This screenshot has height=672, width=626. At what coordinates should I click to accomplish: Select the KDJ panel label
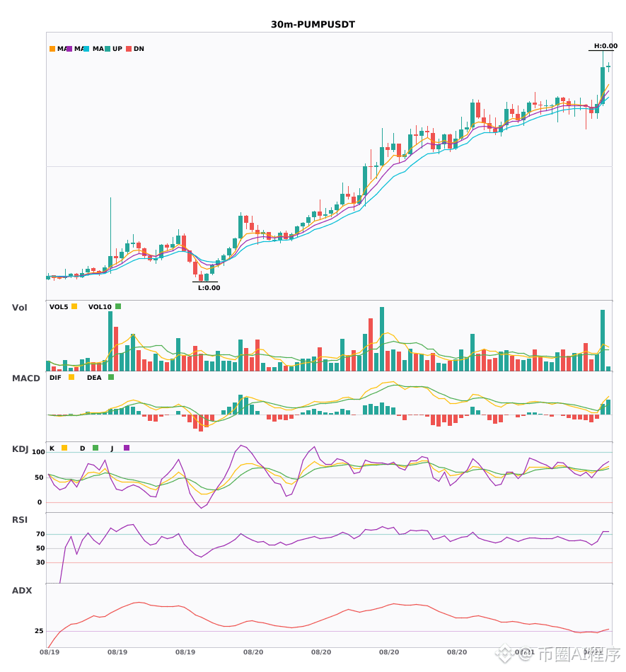(20, 449)
